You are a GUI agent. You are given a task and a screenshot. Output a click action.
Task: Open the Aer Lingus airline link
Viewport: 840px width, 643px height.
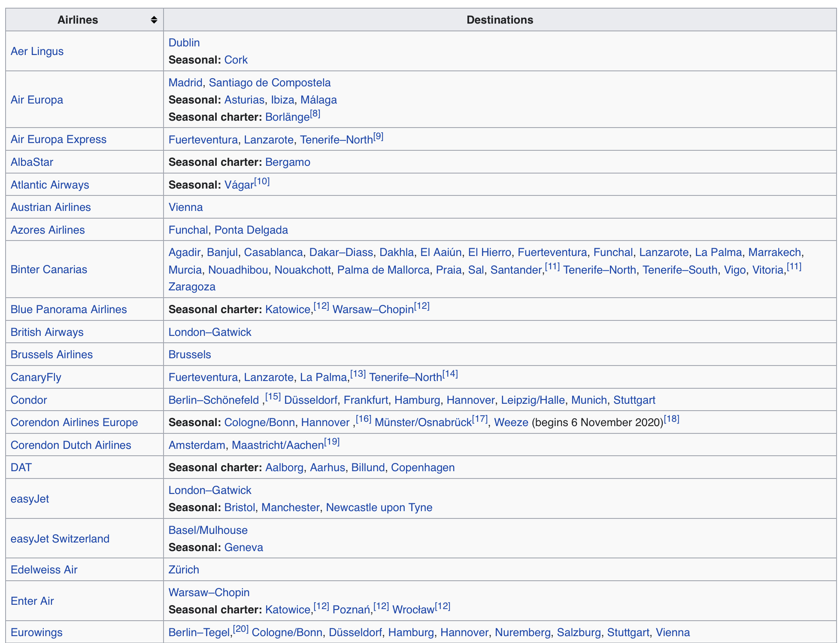click(x=37, y=51)
